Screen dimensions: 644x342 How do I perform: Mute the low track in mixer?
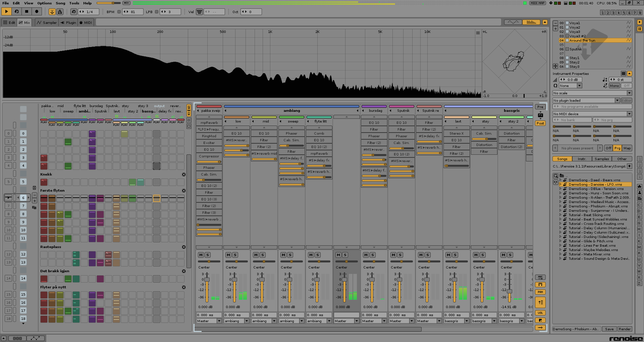pyautogui.click(x=228, y=255)
